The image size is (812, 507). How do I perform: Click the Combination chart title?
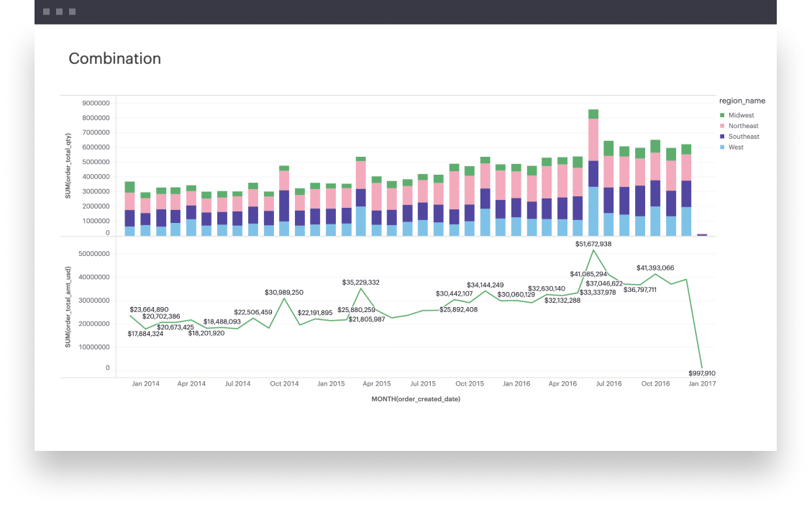(x=114, y=59)
